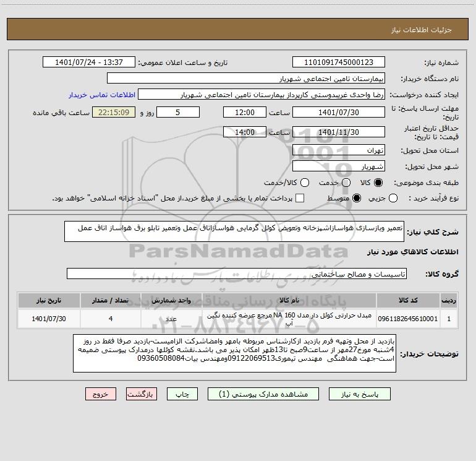Choose the جزیی purchase type option

tap(393, 198)
